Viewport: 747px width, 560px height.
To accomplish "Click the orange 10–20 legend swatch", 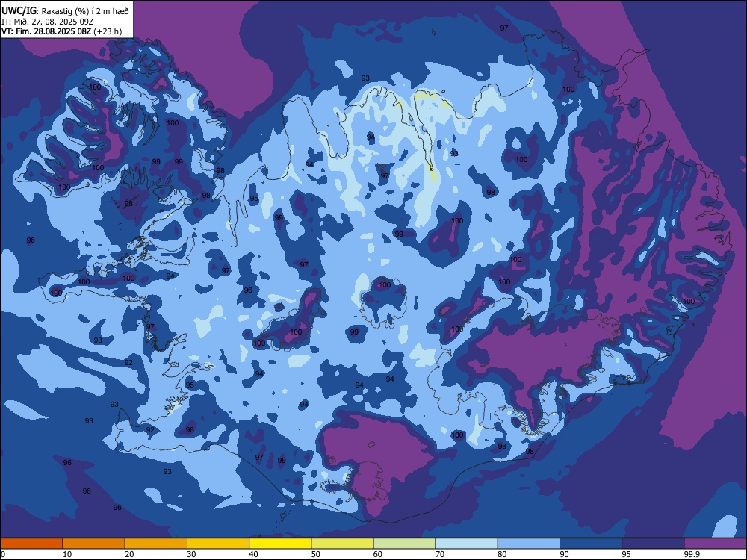I will tap(94, 544).
